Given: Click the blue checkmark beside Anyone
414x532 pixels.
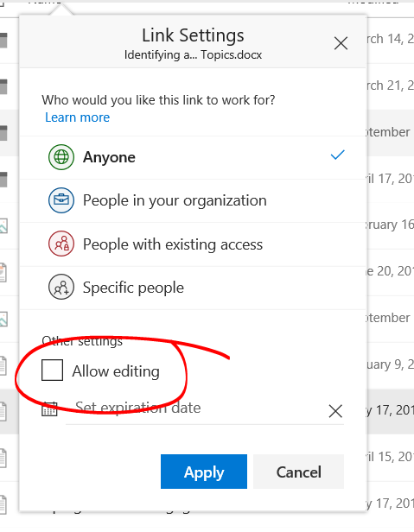Looking at the screenshot, I should point(338,155).
